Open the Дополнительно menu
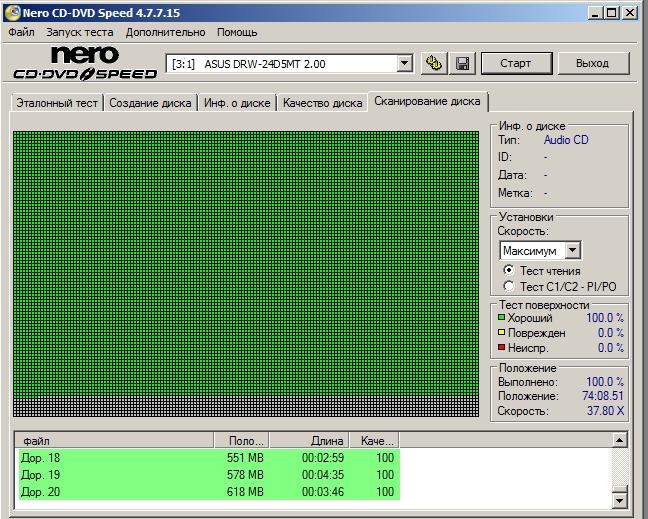Screen dimensions: 648x519 click(x=165, y=32)
